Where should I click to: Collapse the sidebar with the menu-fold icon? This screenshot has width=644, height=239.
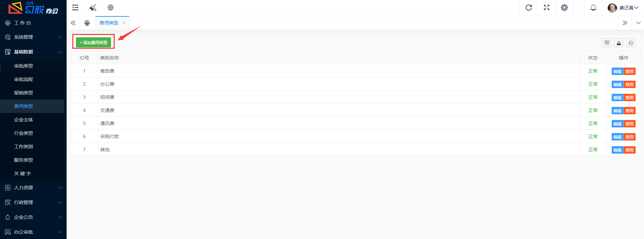coord(75,8)
